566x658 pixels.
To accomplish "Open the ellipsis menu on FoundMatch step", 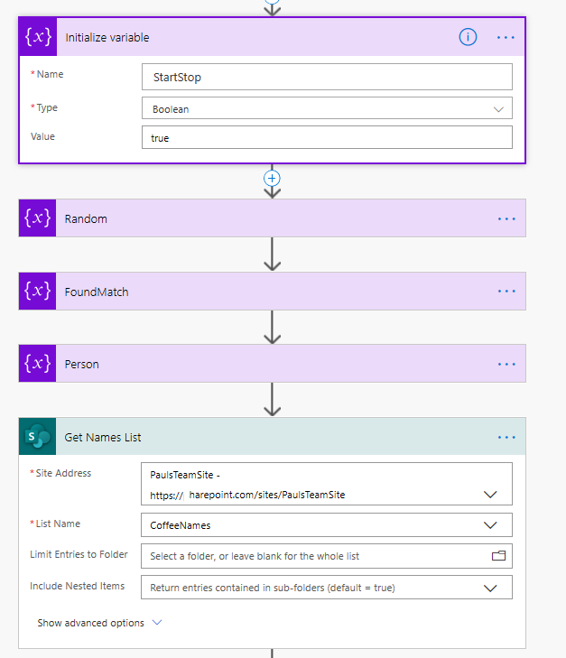I will click(506, 291).
